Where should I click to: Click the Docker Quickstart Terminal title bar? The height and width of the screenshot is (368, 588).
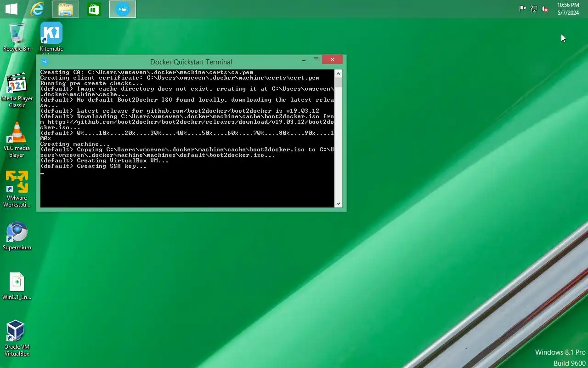pyautogui.click(x=191, y=62)
